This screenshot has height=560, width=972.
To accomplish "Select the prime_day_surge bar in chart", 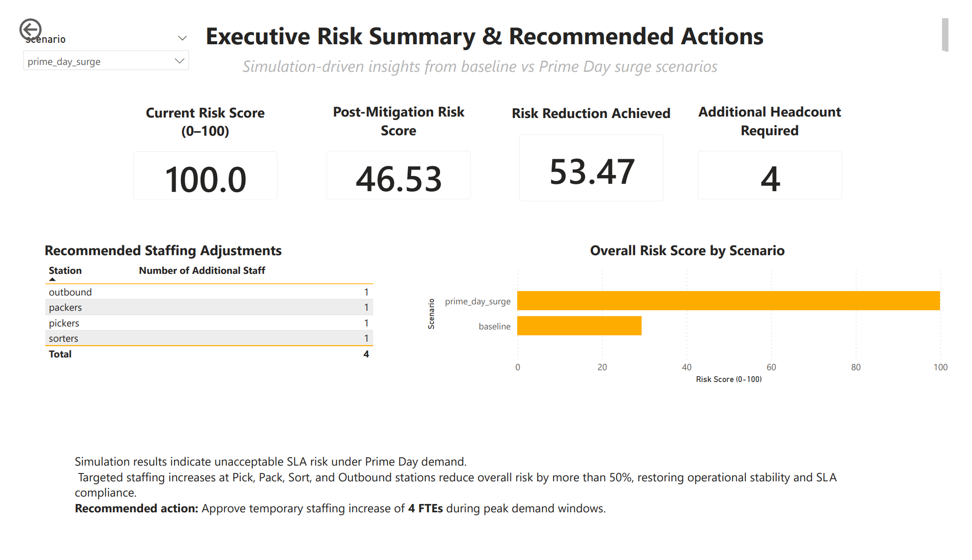I will [x=728, y=301].
